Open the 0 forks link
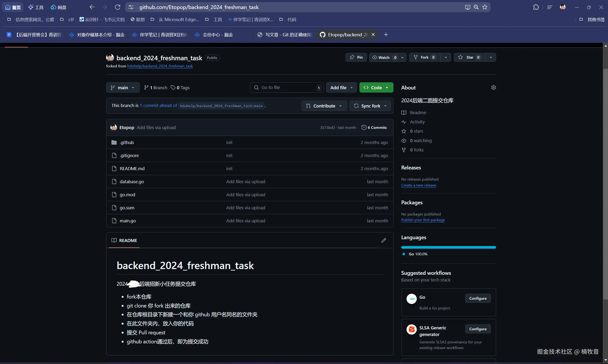Image resolution: width=608 pixels, height=364 pixels. pos(417,150)
